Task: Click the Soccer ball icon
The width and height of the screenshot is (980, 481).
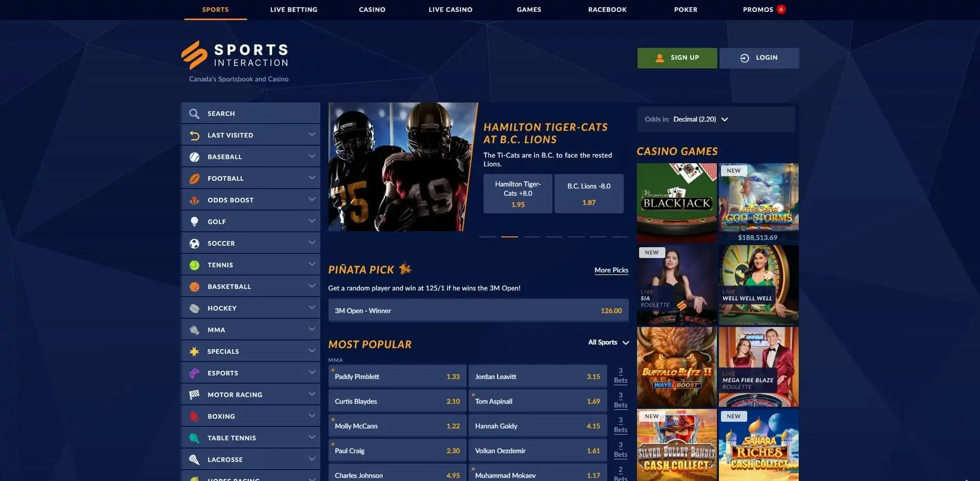Action: coord(194,243)
